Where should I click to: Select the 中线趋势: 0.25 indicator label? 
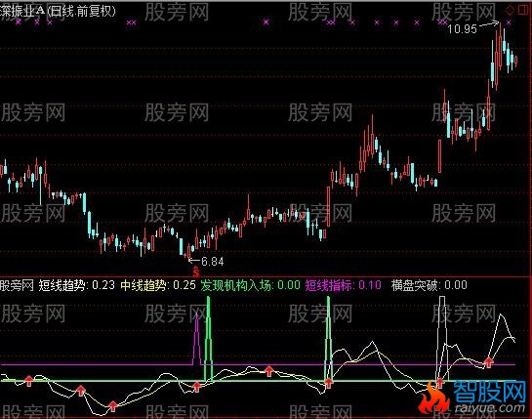158,285
